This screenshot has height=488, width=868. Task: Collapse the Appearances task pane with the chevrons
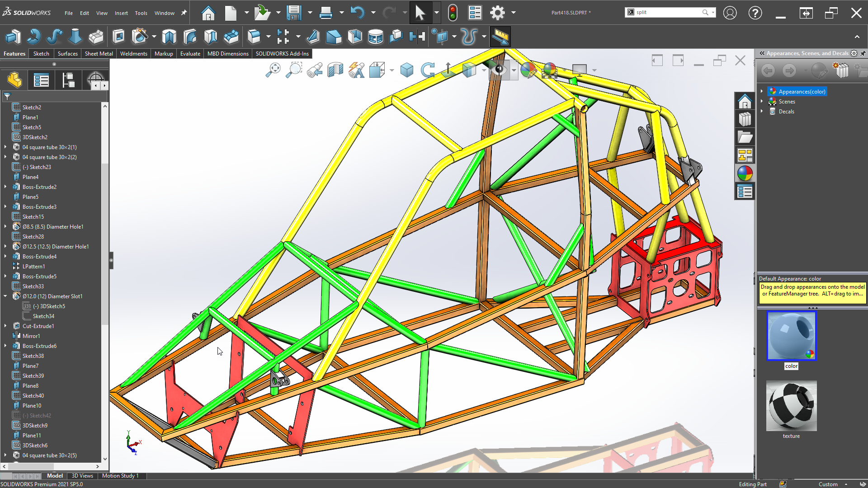coord(762,53)
